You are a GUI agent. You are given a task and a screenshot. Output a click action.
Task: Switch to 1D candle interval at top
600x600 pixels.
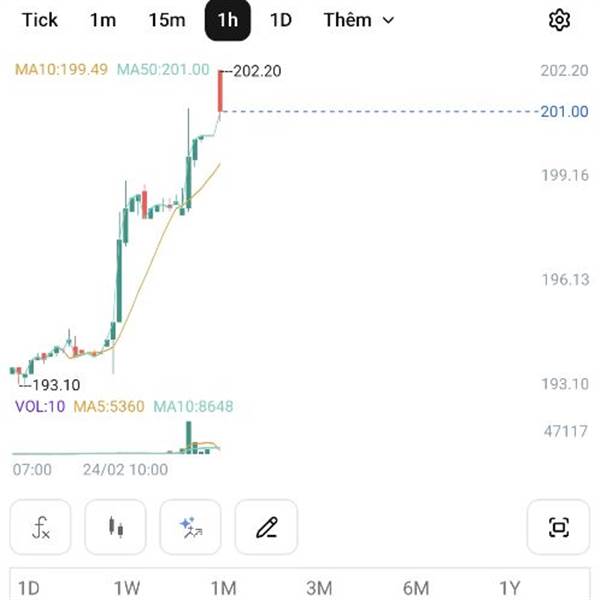point(281,20)
